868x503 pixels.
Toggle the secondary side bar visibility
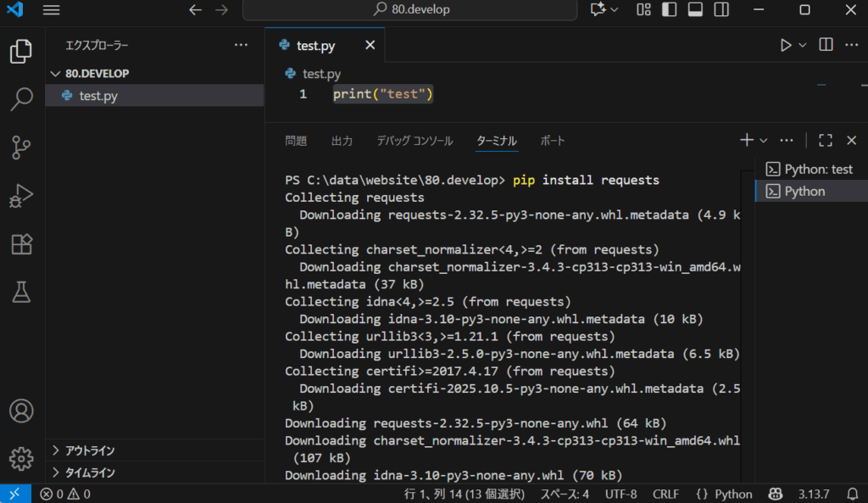tap(721, 10)
